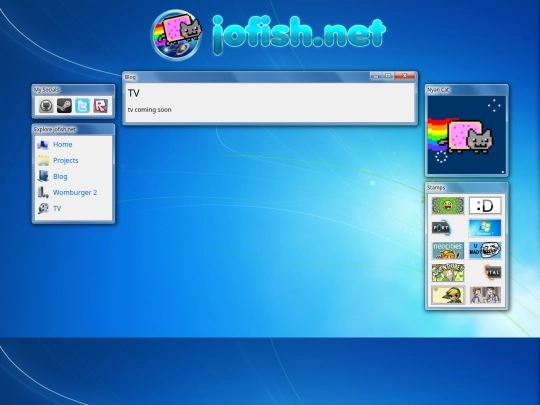Open the Projects link
Screen dimensions: 540x405
coord(65,160)
